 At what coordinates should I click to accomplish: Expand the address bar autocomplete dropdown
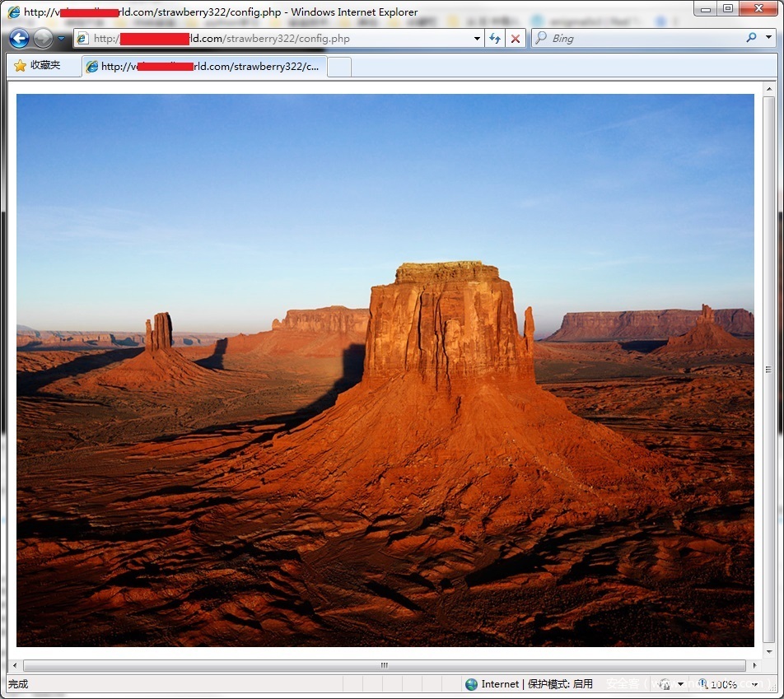point(477,39)
